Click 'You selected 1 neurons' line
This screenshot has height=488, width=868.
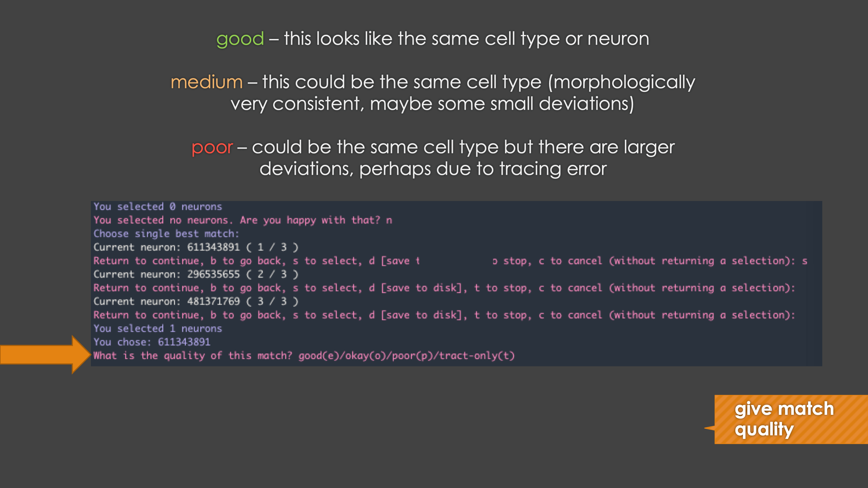[158, 328]
